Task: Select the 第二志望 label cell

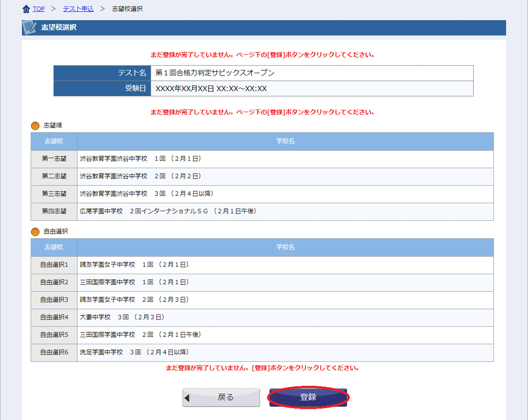Action: click(54, 176)
